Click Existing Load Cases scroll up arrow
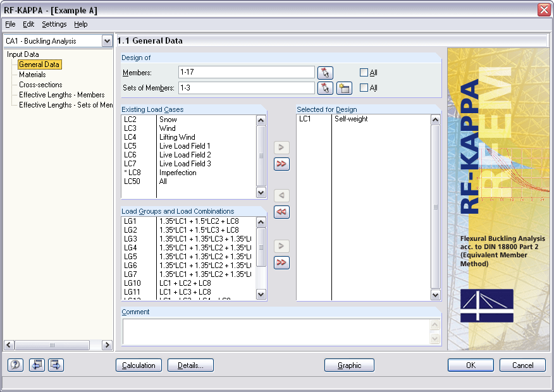 tap(261, 120)
